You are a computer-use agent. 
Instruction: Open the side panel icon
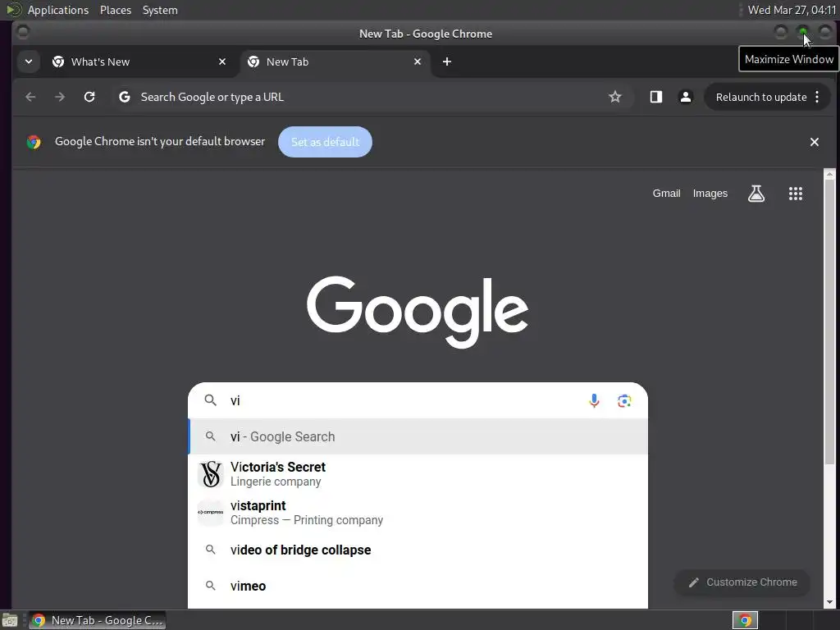point(656,97)
